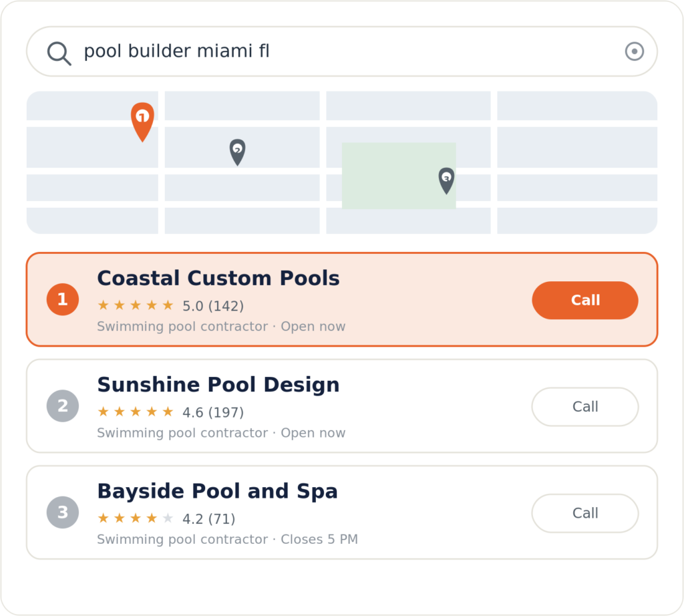684x616 pixels.
Task: Open the Coastal Custom Pools listing title
Action: pos(218,279)
